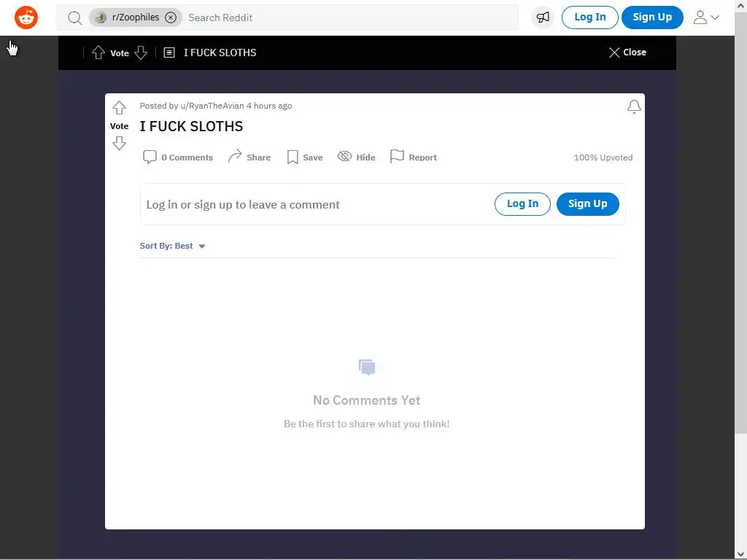Viewport: 747px width, 560px height.
Task: Share the post
Action: [249, 157]
